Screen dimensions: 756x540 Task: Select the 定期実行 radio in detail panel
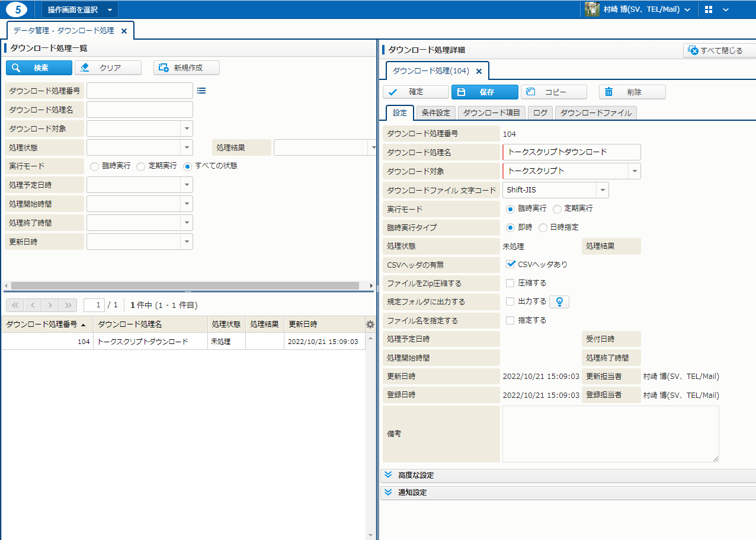557,209
